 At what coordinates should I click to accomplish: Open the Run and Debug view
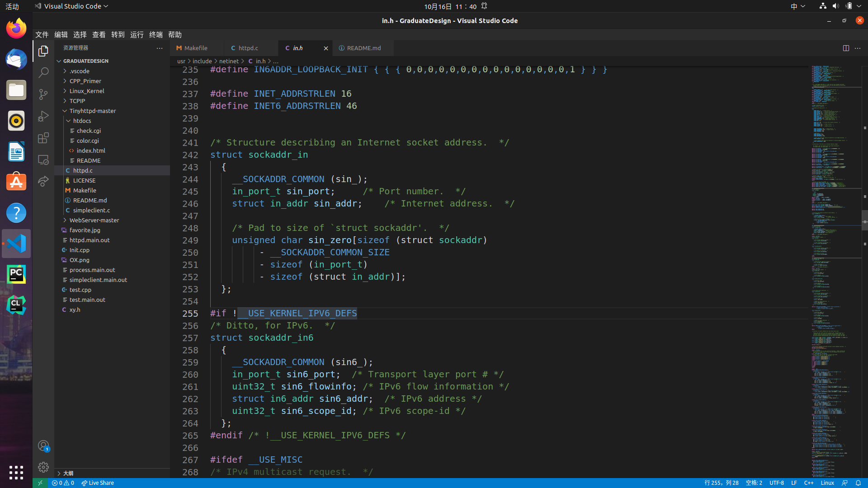click(x=43, y=116)
